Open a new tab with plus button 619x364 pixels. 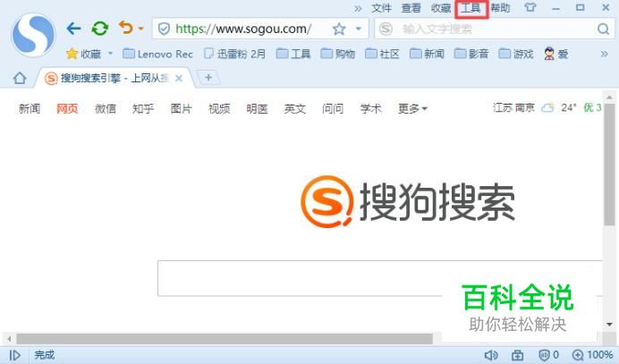pos(208,78)
